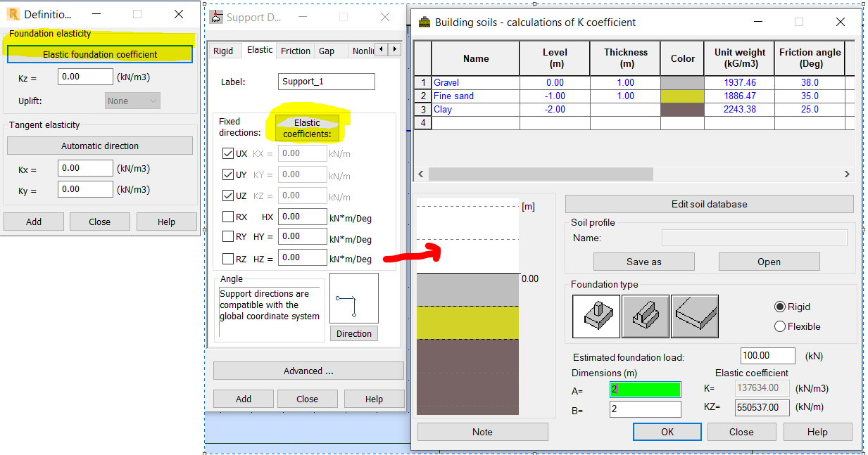Image resolution: width=868 pixels, height=455 pixels.
Task: Select the spread footing foundation type icon
Action: coord(596,316)
